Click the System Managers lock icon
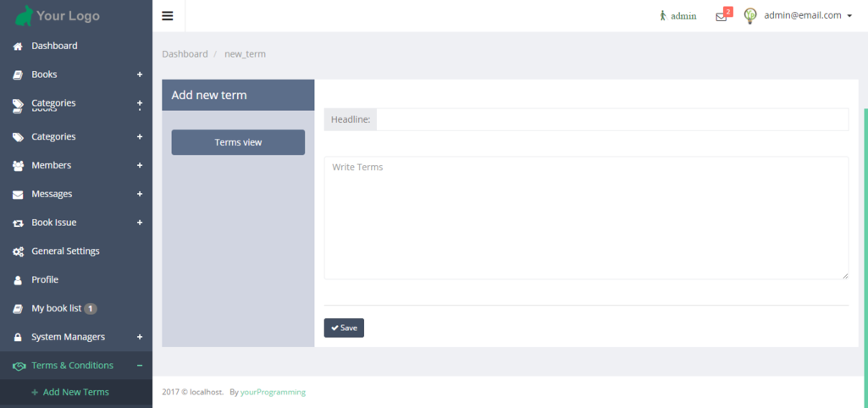Screen dimensions: 868x408 click(18, 337)
